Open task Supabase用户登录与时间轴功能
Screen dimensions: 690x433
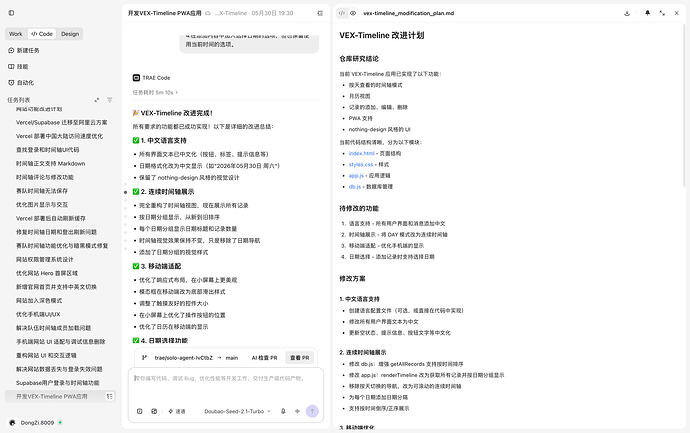pyautogui.click(x=58, y=383)
